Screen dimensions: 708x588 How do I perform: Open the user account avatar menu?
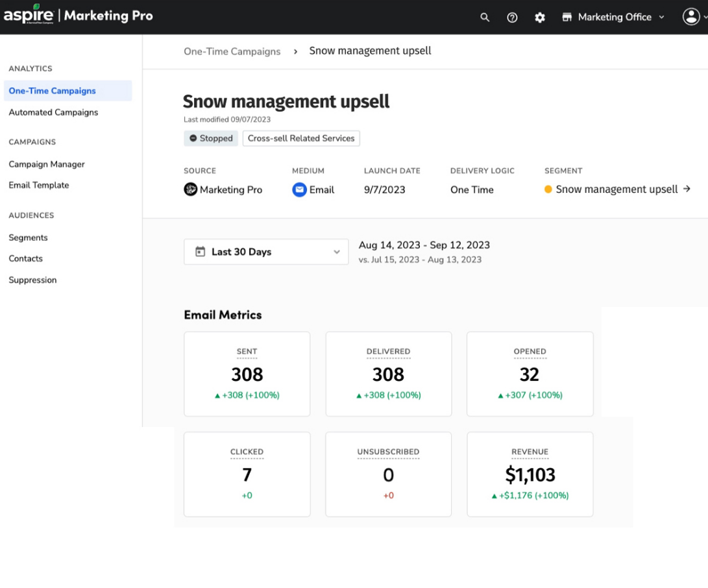click(690, 18)
